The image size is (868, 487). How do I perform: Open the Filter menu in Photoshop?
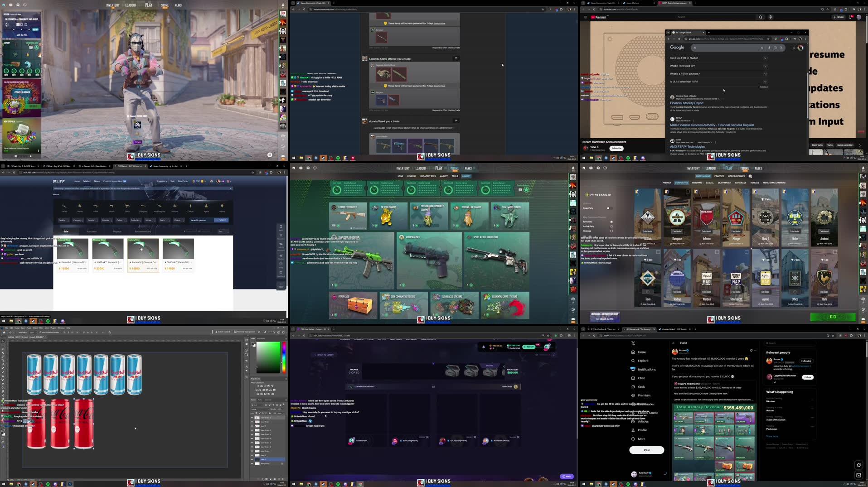pos(41,328)
